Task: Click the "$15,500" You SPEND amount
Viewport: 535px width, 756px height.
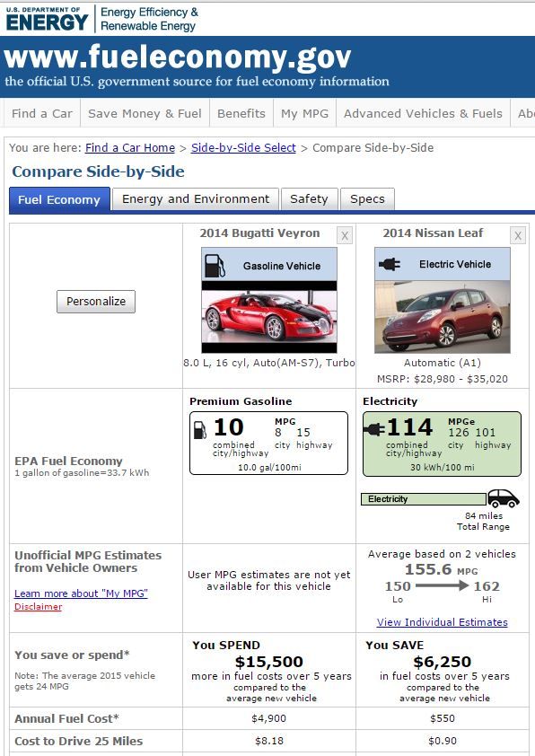Action: tap(269, 662)
